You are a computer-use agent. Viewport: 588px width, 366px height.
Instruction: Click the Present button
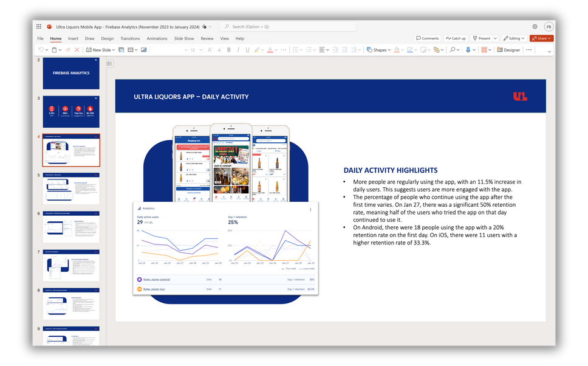482,38
